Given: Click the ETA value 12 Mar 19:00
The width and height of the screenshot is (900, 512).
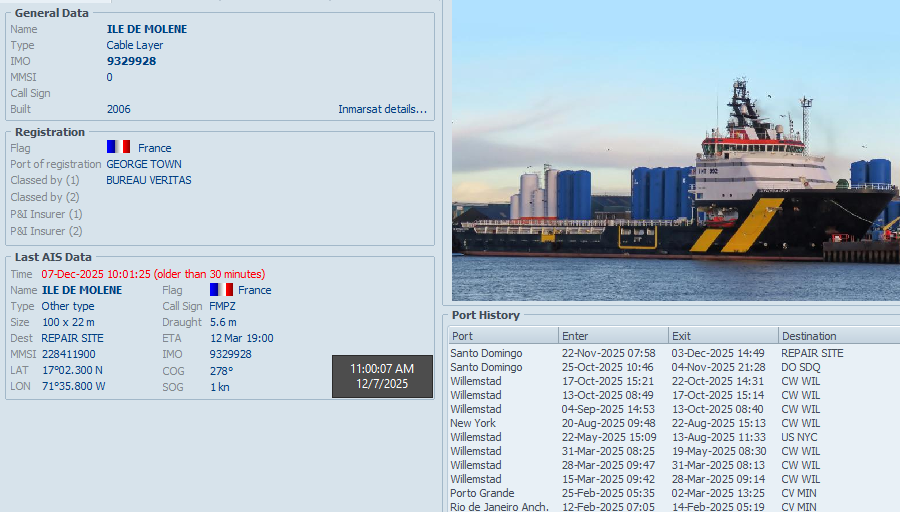Looking at the screenshot, I should click(242, 338).
